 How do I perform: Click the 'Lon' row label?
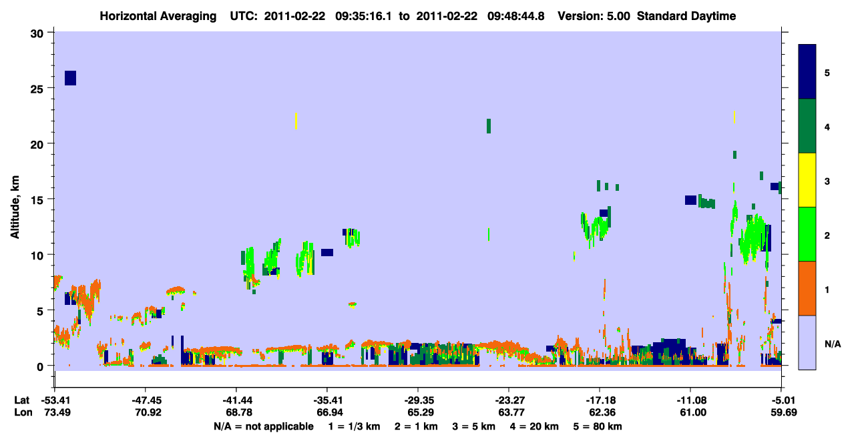(x=22, y=413)
